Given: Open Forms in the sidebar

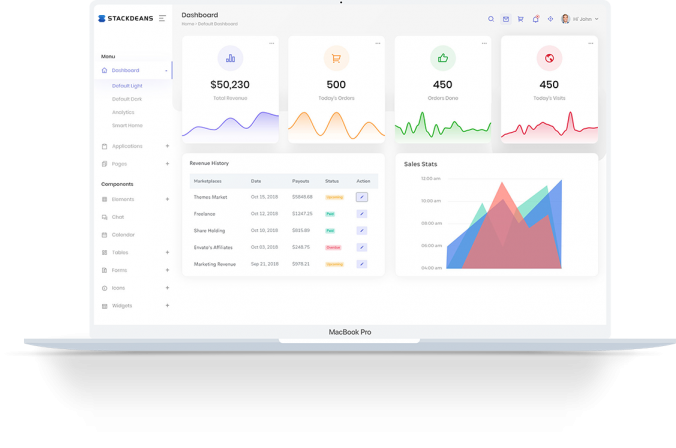Looking at the screenshot, I should click(x=119, y=270).
